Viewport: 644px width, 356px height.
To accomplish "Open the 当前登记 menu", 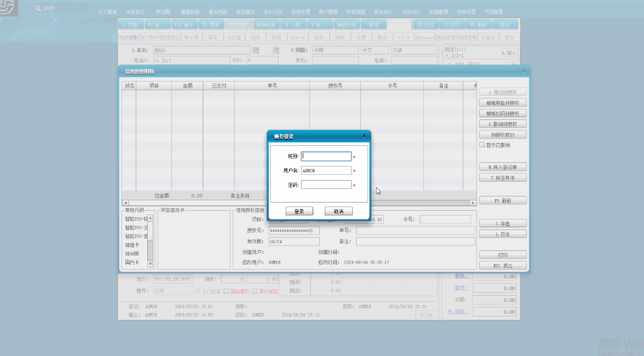I will 135,12.
